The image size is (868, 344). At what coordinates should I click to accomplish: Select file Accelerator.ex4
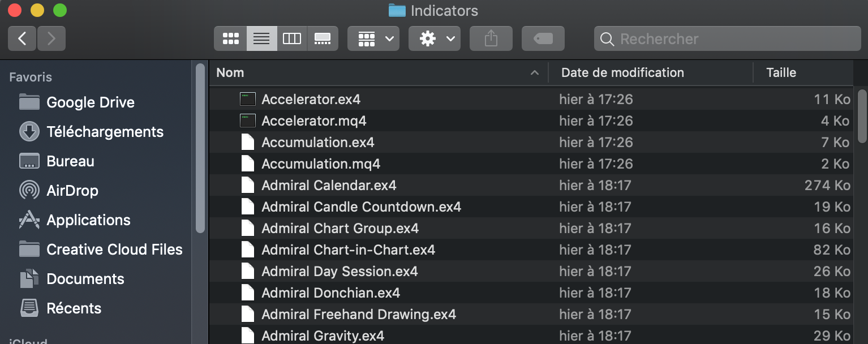531,99
